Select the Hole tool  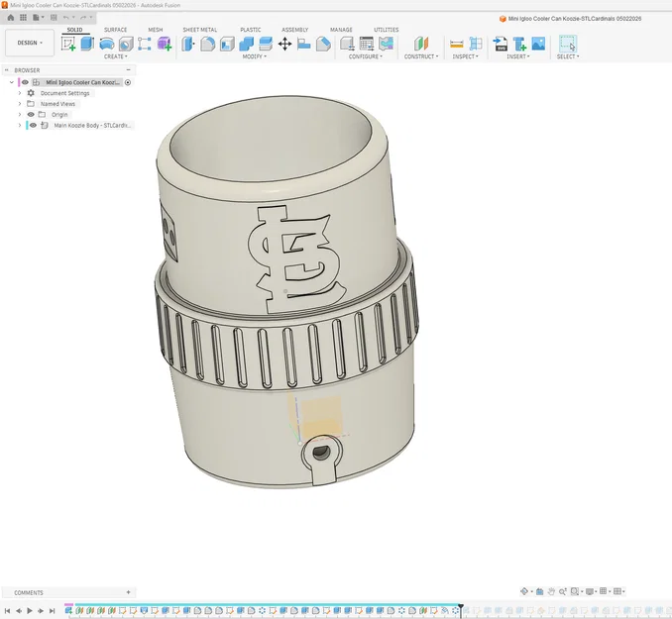point(126,44)
